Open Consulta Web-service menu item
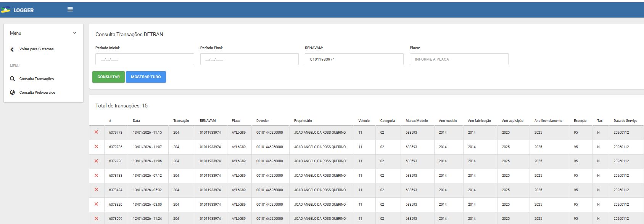Image resolution: width=644 pixels, height=224 pixels. [x=37, y=93]
